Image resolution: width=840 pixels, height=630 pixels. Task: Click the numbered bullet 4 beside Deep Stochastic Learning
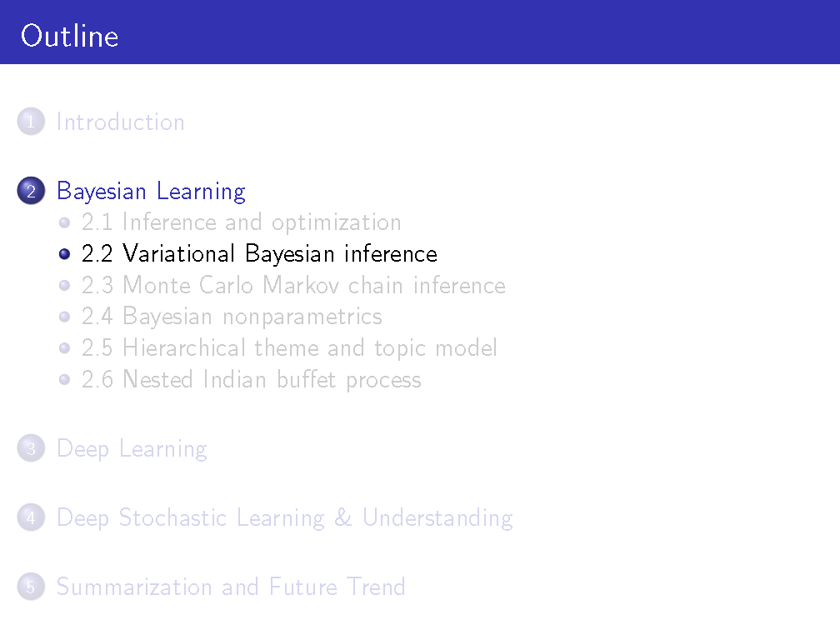coord(29,518)
